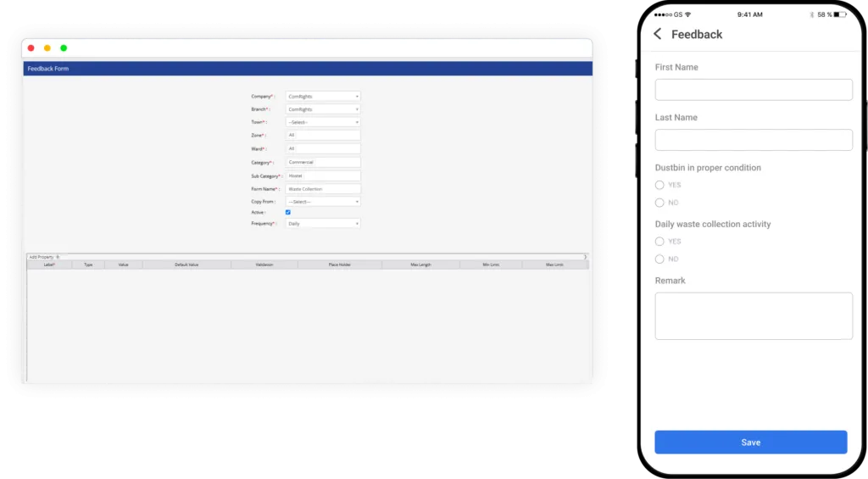Uncheck the Active checkbox
Screen dimensions: 868x479
coord(288,212)
